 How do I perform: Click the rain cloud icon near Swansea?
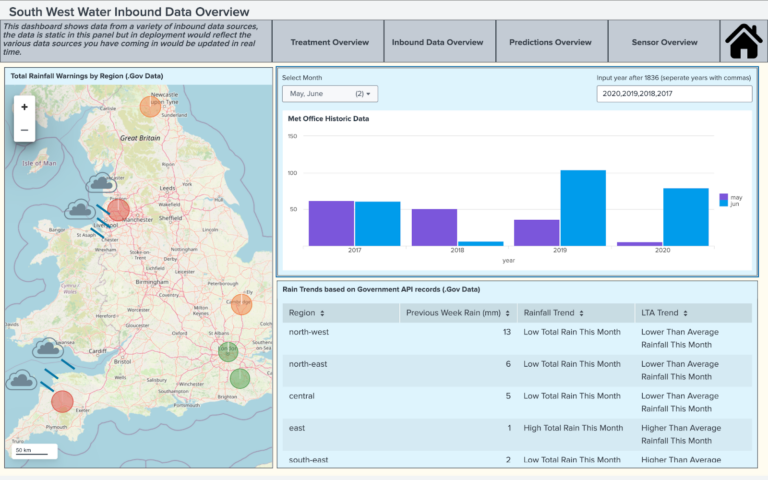[x=48, y=348]
